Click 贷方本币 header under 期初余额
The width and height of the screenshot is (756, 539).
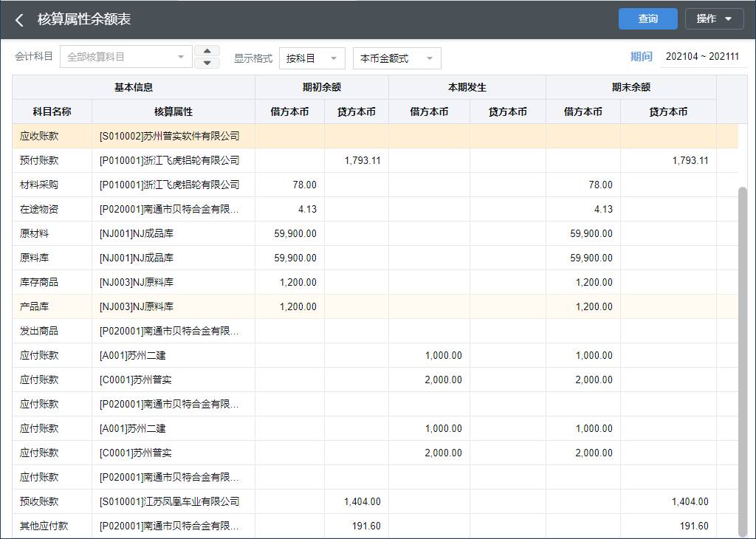click(357, 111)
